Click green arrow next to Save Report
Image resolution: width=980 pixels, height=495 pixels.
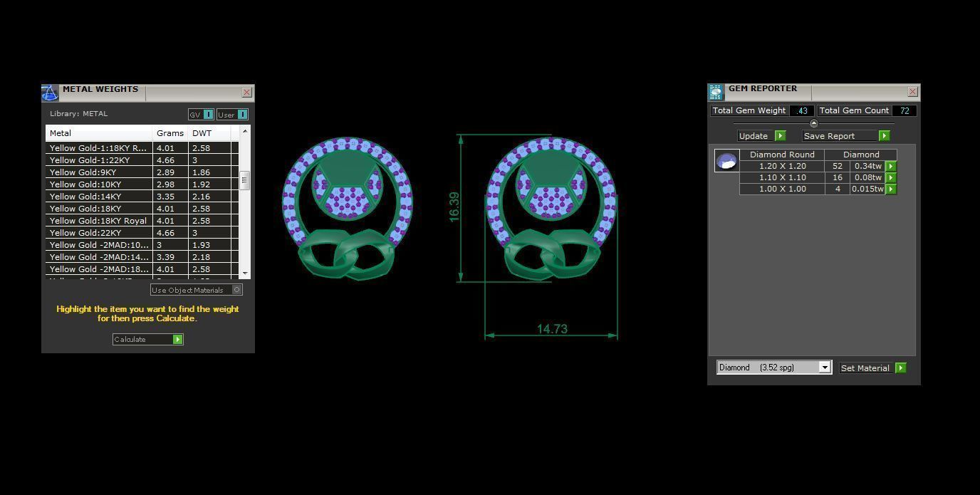[x=884, y=136]
